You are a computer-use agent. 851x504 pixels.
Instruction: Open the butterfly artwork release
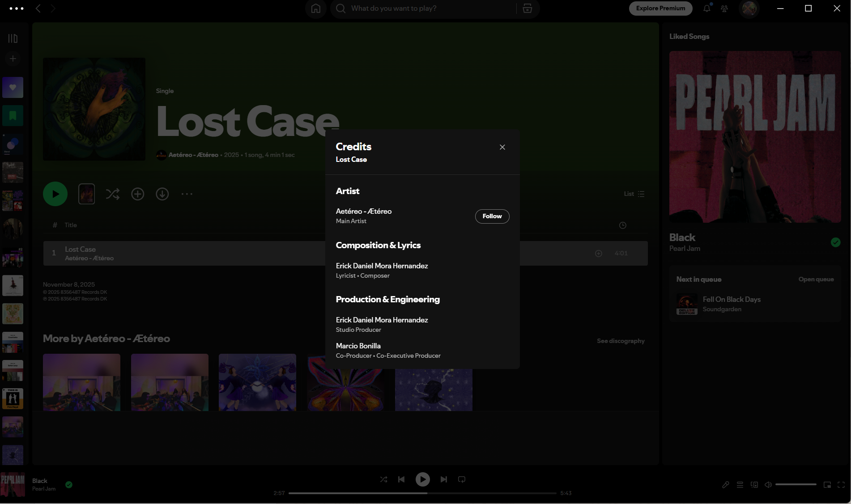[345, 390]
